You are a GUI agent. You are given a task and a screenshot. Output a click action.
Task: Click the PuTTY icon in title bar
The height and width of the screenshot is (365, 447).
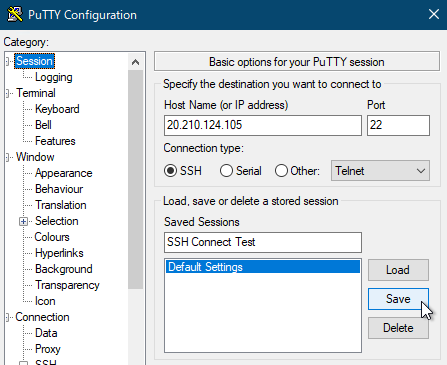[x=15, y=15]
